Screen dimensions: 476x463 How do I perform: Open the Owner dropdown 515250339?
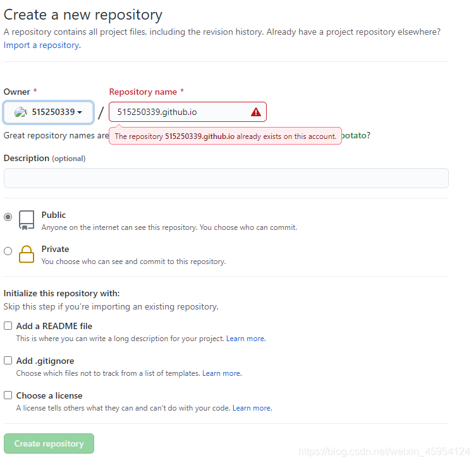[49, 112]
